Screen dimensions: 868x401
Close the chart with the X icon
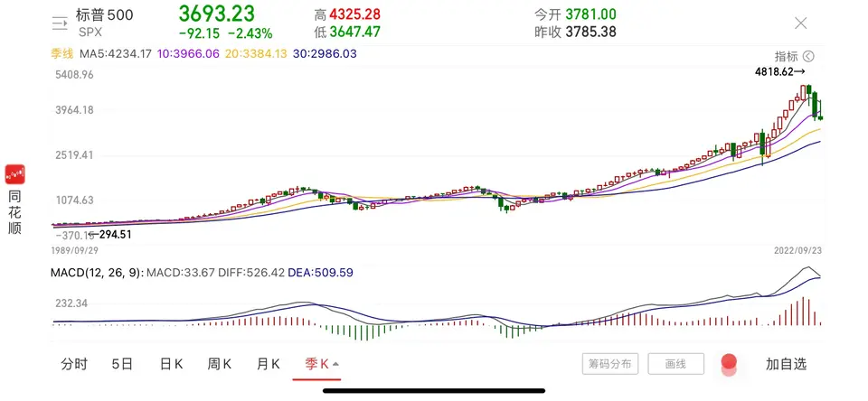coord(800,23)
